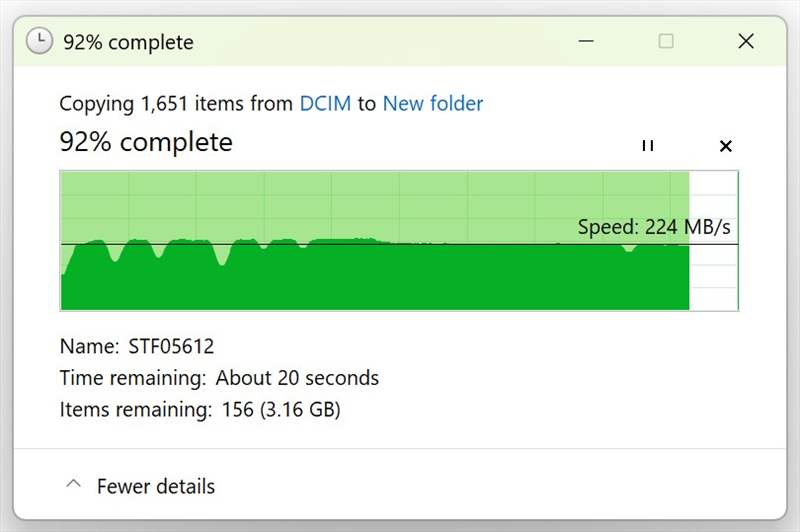
Task: Click the greyed-out maximize button
Action: coord(666,41)
